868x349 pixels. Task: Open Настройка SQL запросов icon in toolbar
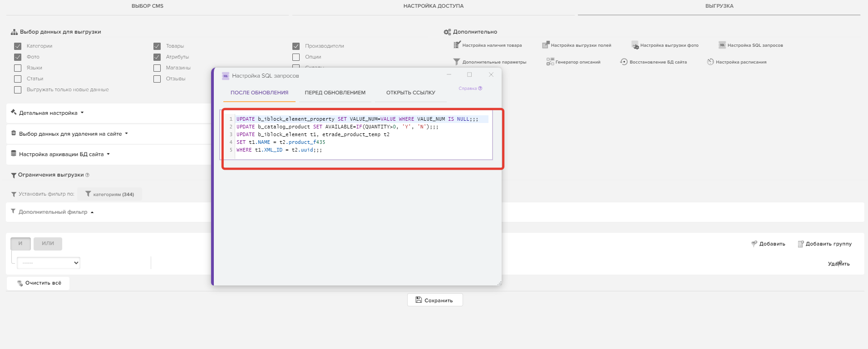[722, 45]
